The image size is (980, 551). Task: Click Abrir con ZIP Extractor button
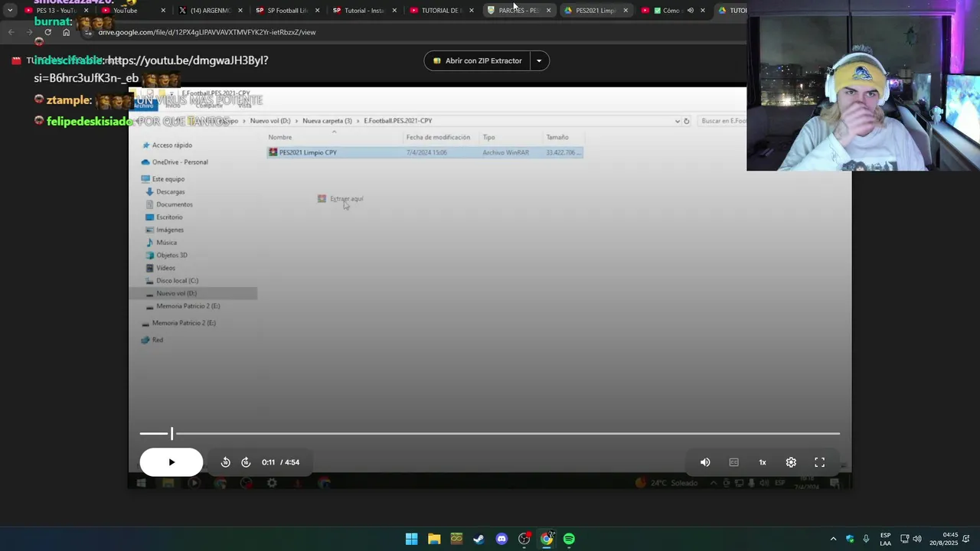coord(477,60)
